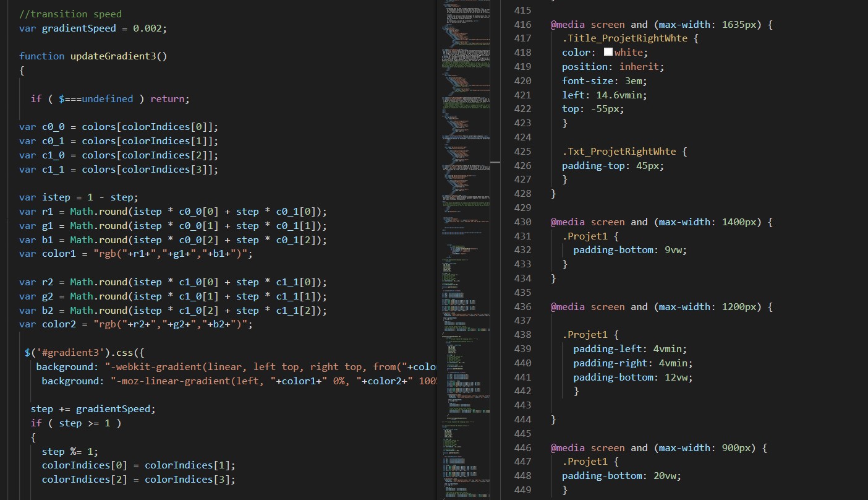Click the var color2 rgb string
The height and width of the screenshot is (500, 868).
pos(136,325)
